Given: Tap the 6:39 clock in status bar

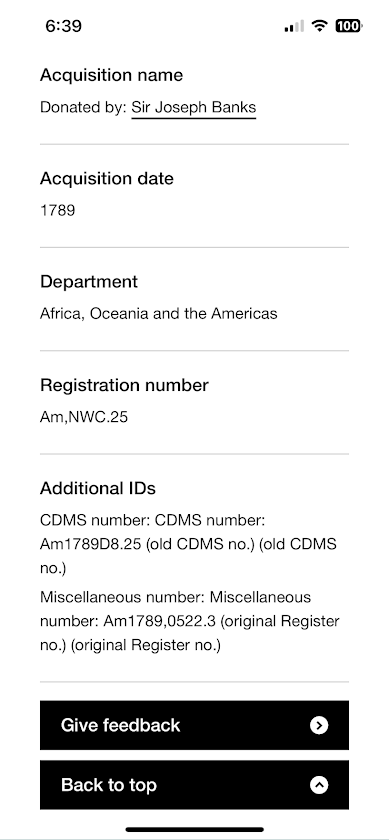Looking at the screenshot, I should (x=63, y=26).
